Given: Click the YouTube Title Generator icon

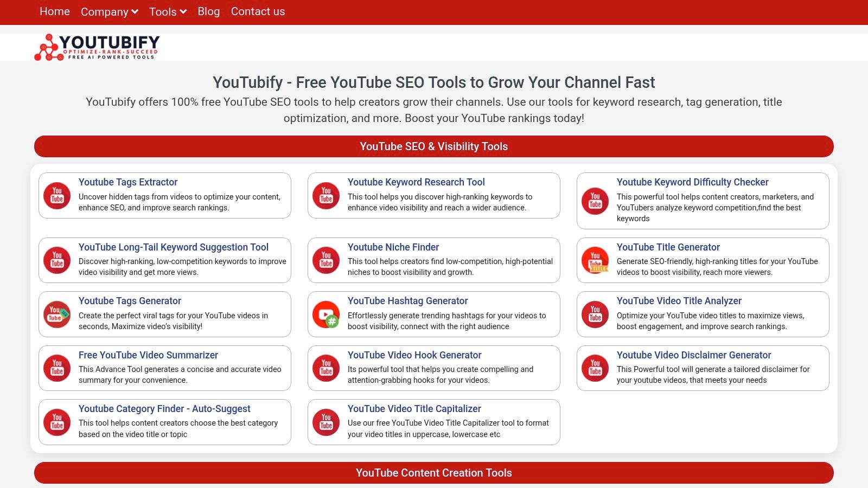Looking at the screenshot, I should (595, 260).
